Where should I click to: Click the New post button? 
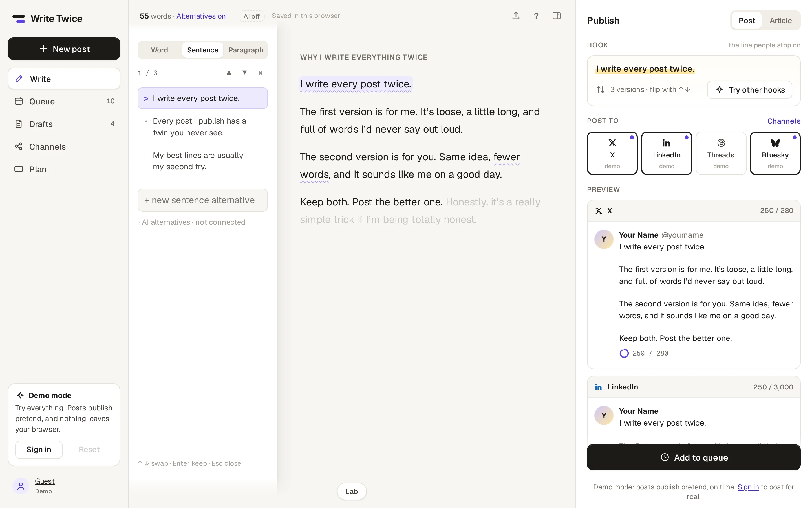(64, 49)
